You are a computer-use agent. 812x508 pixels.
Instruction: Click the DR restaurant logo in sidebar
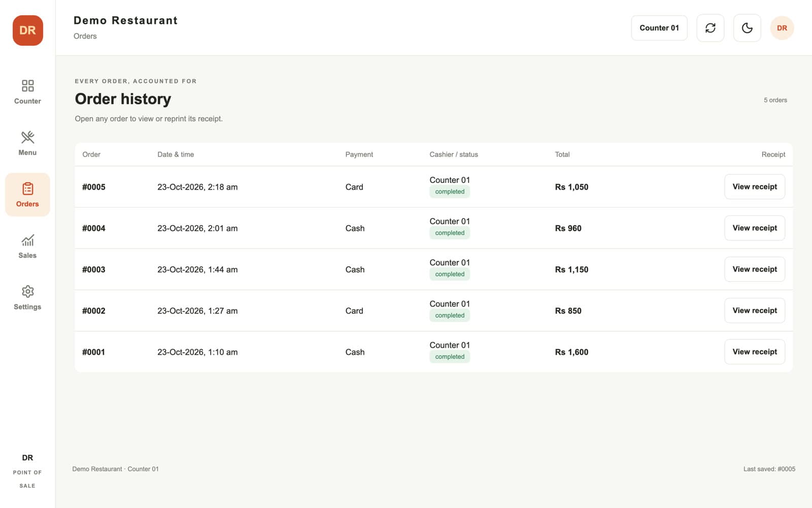27,30
